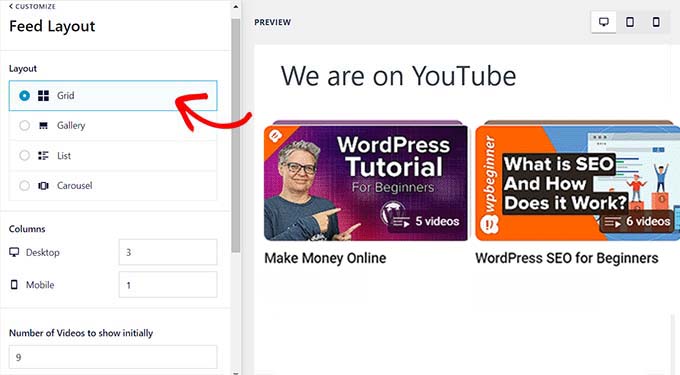Click the Carousel label text
680x375 pixels.
75,186
